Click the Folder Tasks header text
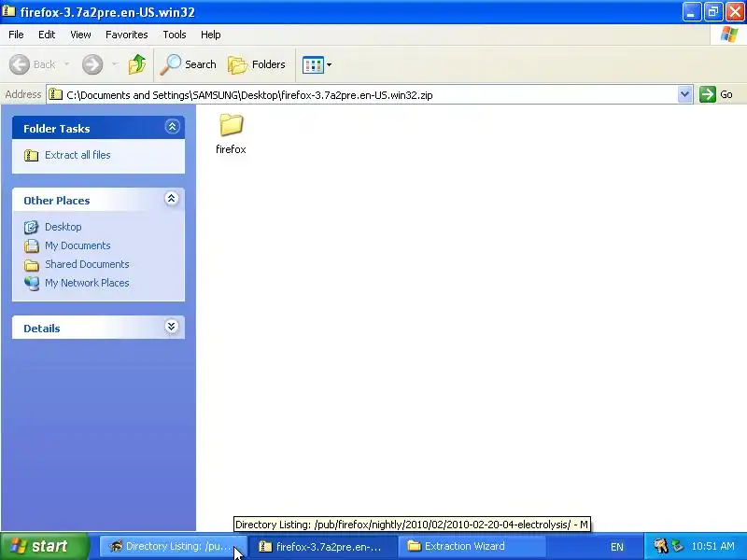747x560 pixels. tap(57, 129)
